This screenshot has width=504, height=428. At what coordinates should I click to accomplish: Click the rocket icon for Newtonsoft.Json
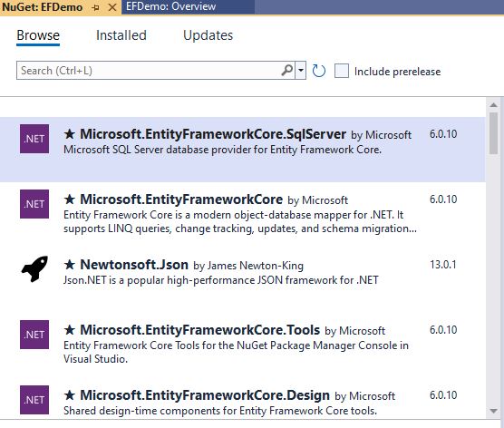tap(34, 268)
